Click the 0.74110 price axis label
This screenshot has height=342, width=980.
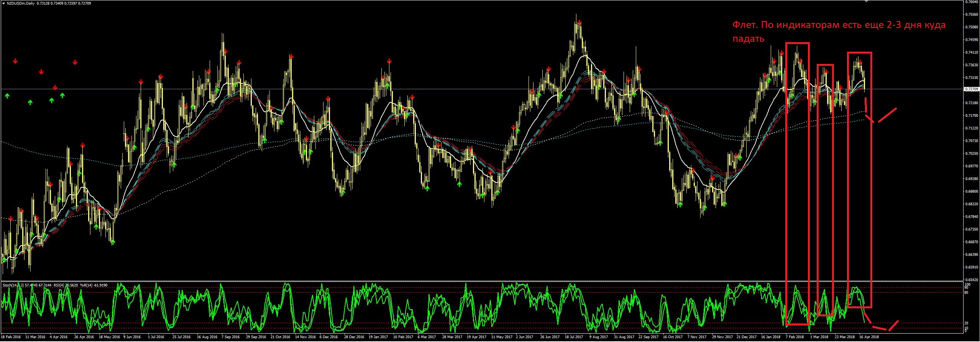[972, 52]
